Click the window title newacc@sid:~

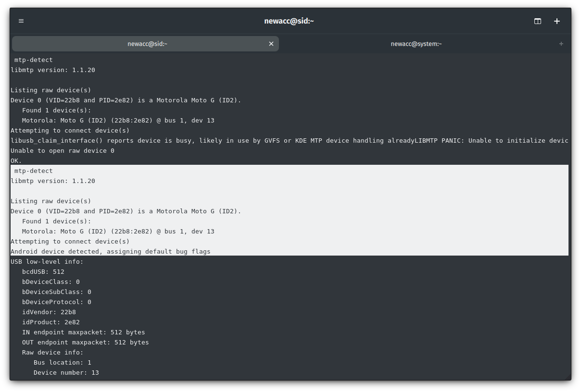[x=289, y=21]
